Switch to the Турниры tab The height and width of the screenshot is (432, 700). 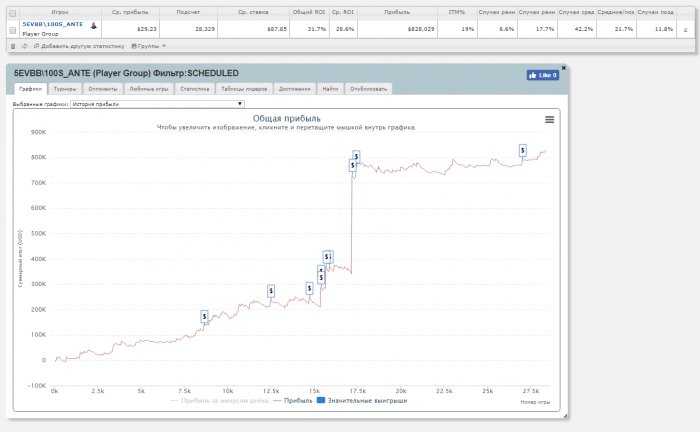click(x=65, y=89)
